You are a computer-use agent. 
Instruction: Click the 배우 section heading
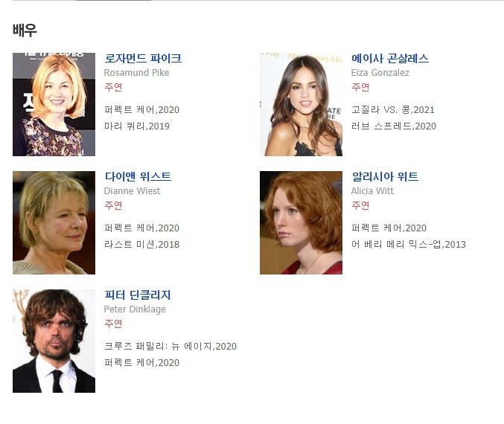pyautogui.click(x=25, y=30)
